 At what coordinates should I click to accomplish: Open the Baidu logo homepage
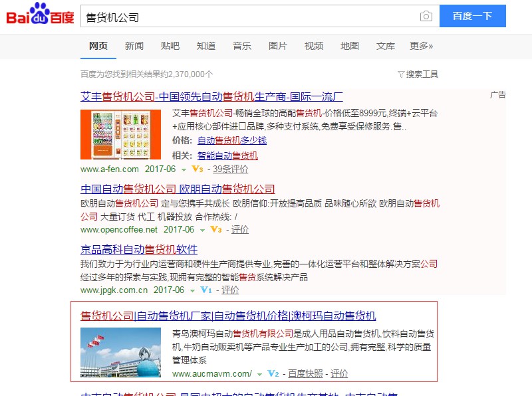[40, 14]
